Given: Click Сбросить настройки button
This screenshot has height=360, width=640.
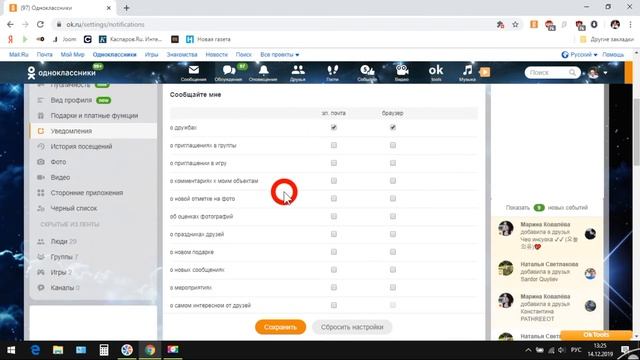Looking at the screenshot, I should (352, 327).
